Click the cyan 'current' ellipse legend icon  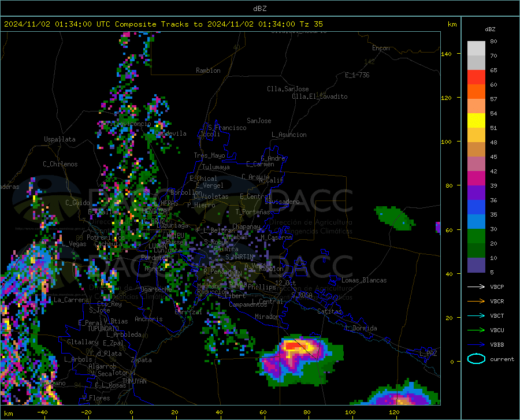[x=476, y=359]
